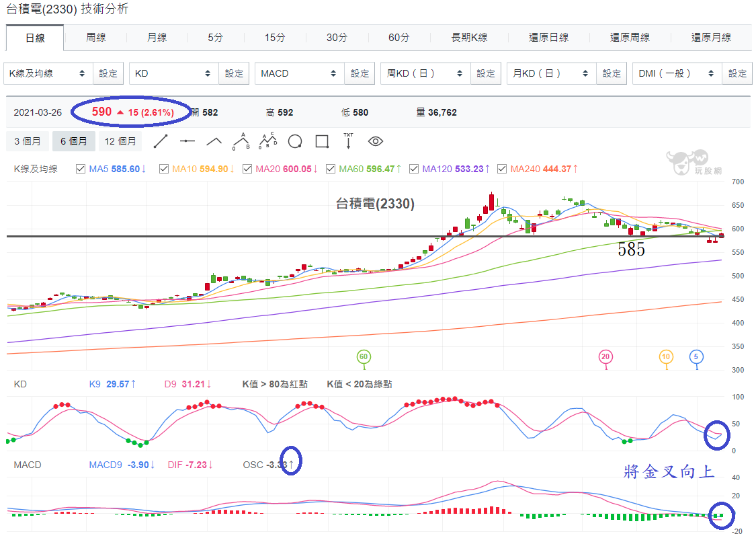Select the trend line drawing tool
Image resolution: width=756 pixels, height=538 pixels.
click(x=160, y=141)
